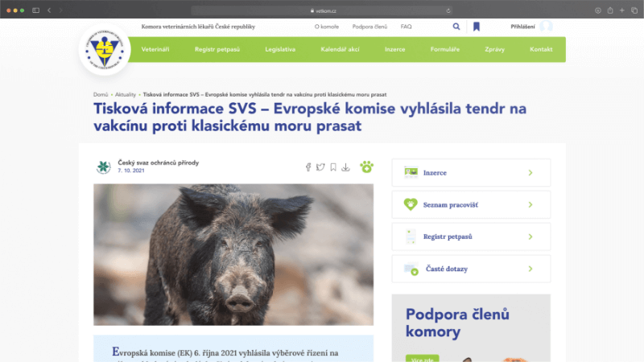Follow the Aktuality breadcrumb link

[x=126, y=94]
